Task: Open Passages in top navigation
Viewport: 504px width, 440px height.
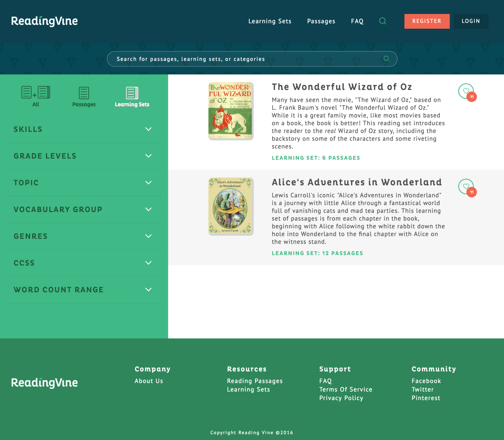Action: point(321,21)
